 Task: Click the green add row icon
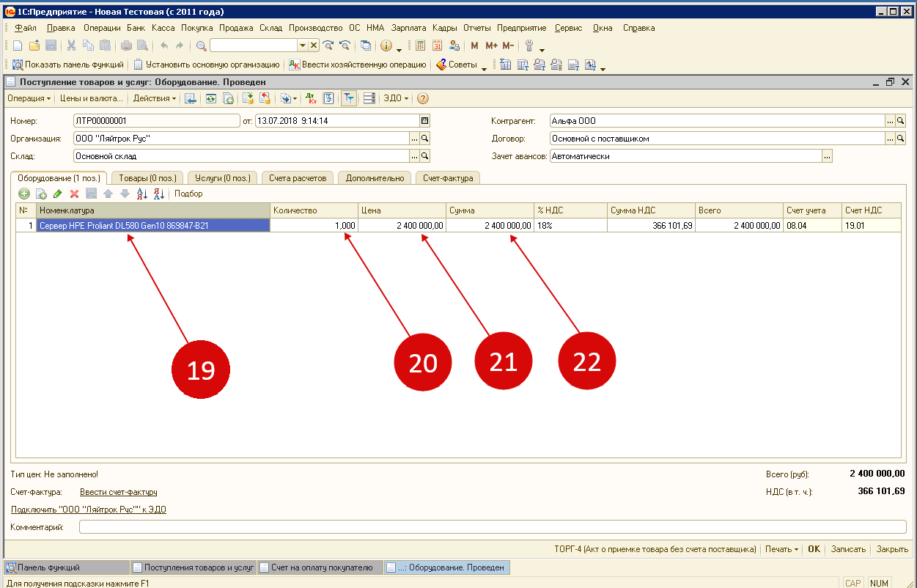pos(24,194)
